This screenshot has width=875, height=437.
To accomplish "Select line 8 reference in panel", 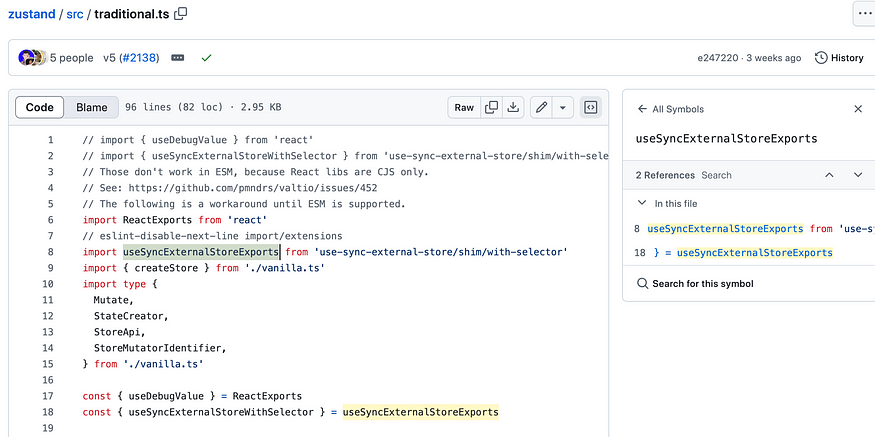I will (x=754, y=228).
